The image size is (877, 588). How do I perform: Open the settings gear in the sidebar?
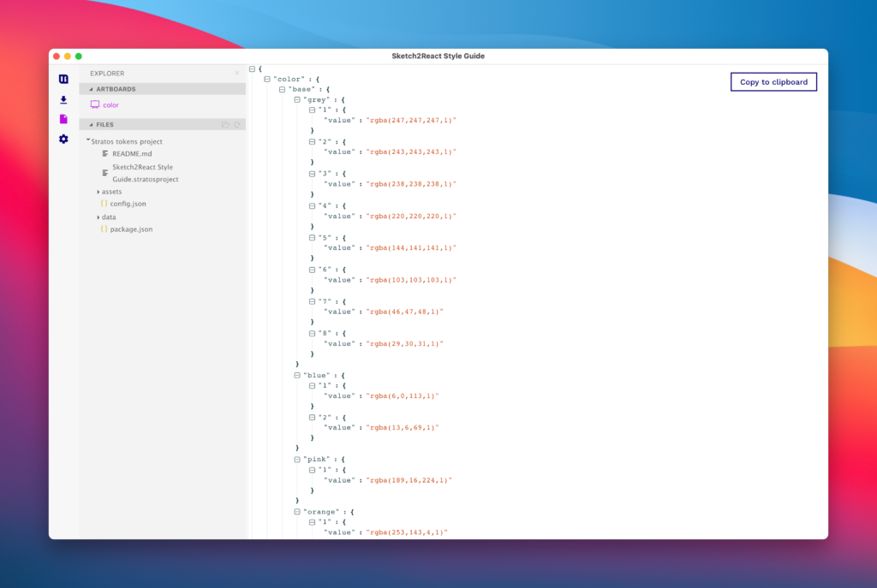pyautogui.click(x=63, y=139)
